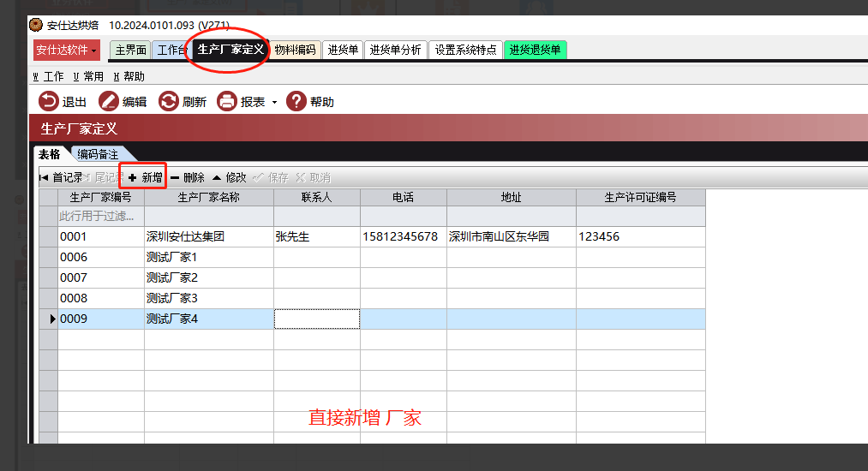Open the 物料编码 tab
Viewport: 868px width, 471px height.
tap(295, 51)
